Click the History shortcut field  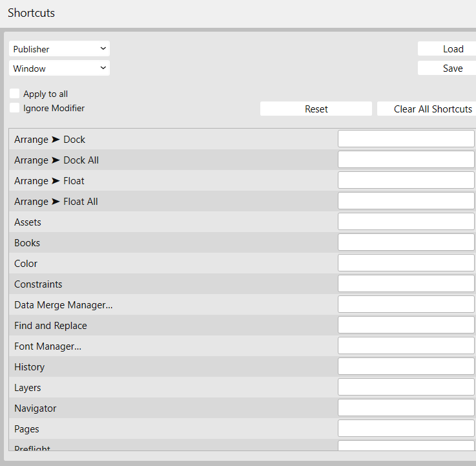click(406, 366)
